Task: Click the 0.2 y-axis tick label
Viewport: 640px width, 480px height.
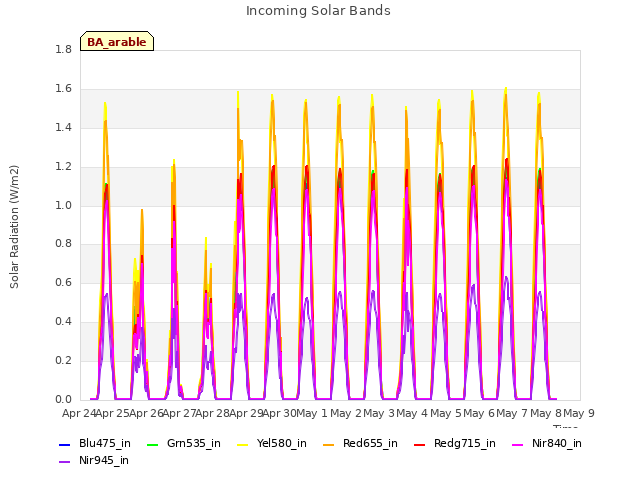Action: pos(63,360)
